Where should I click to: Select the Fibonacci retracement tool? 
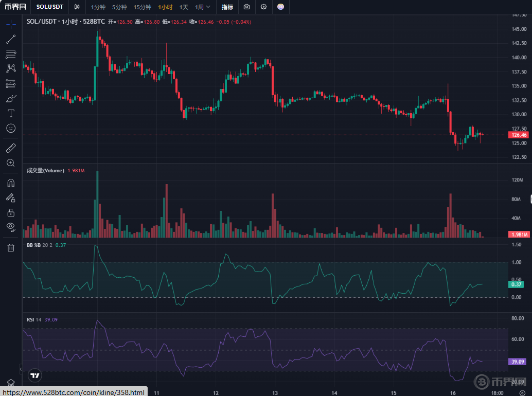(x=11, y=53)
